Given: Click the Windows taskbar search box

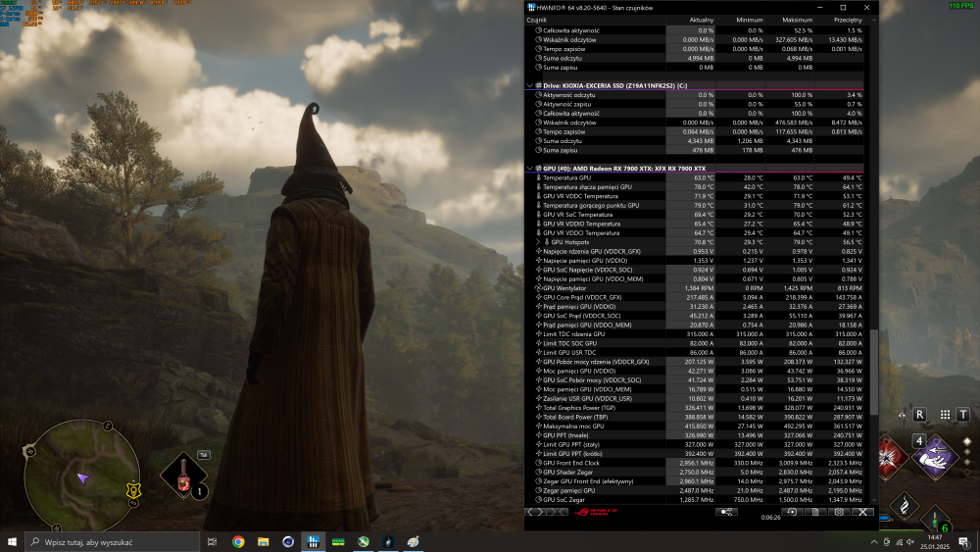Looking at the screenshot, I should (x=108, y=541).
